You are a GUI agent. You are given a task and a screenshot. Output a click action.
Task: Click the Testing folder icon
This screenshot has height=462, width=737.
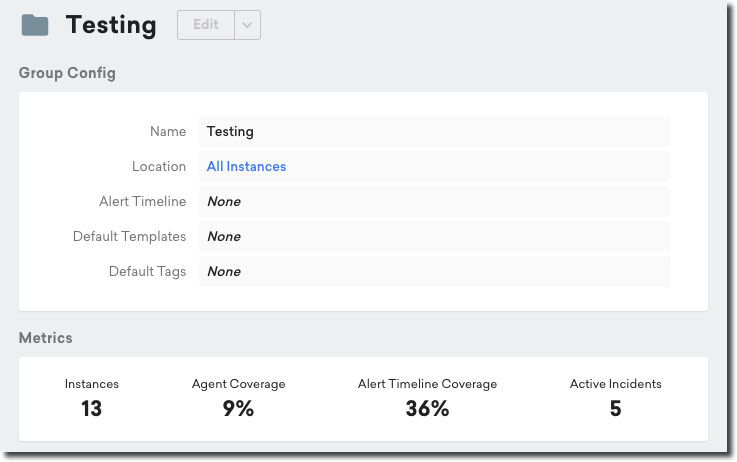(35, 25)
